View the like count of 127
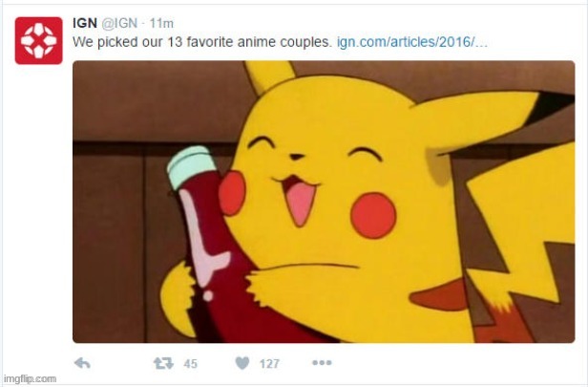This screenshot has height=387, width=588. coord(269,364)
